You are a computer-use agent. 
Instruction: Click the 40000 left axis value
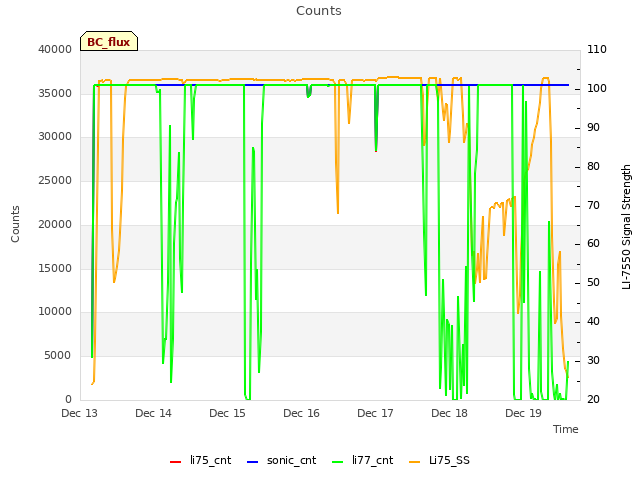(x=55, y=49)
